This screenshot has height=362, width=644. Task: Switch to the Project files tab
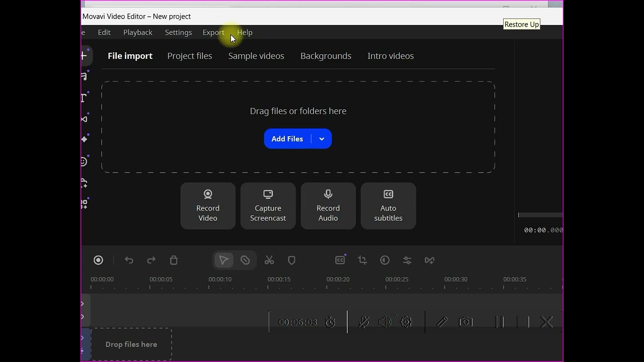point(190,56)
